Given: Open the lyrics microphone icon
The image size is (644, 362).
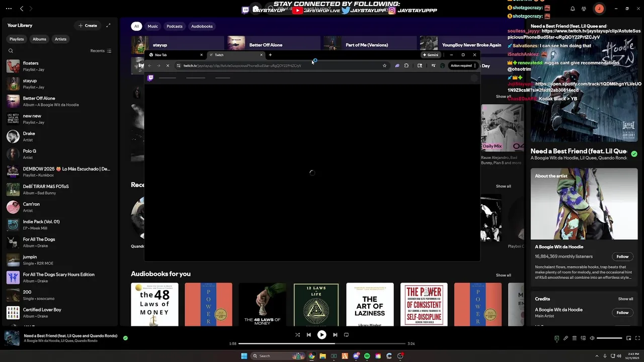Looking at the screenshot, I should click(x=566, y=338).
